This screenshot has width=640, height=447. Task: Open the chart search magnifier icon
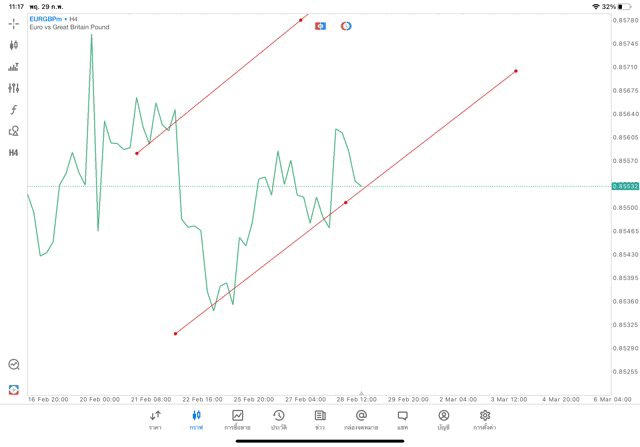pos(14,365)
